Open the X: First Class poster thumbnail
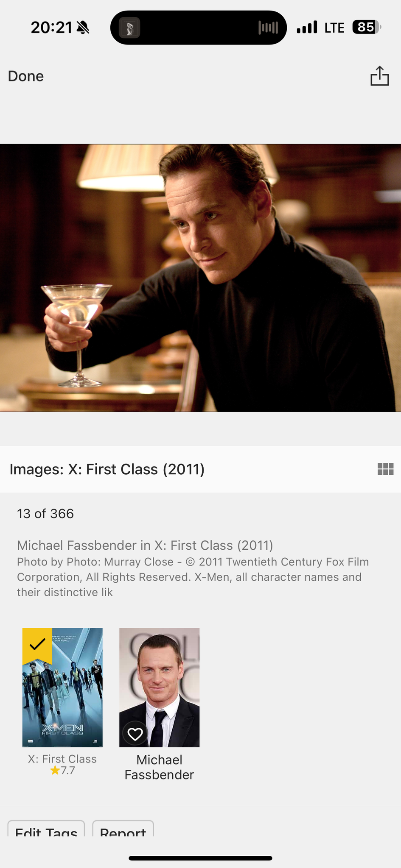Viewport: 401px width, 868px height. (x=62, y=687)
